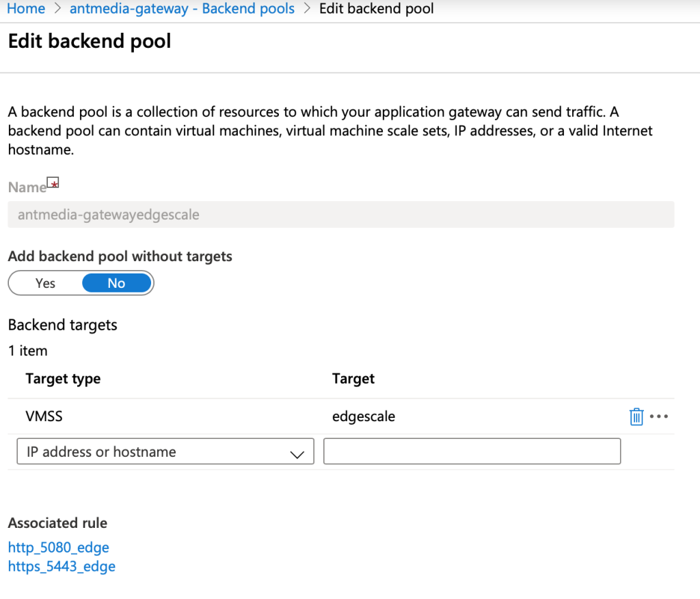
Task: Click the Backend targets heading
Action: (x=62, y=325)
